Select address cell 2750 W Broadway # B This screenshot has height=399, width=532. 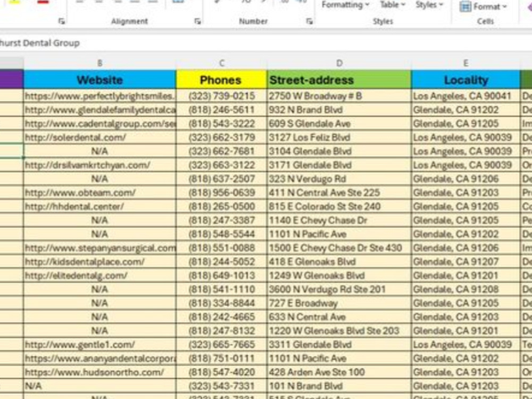(339, 96)
